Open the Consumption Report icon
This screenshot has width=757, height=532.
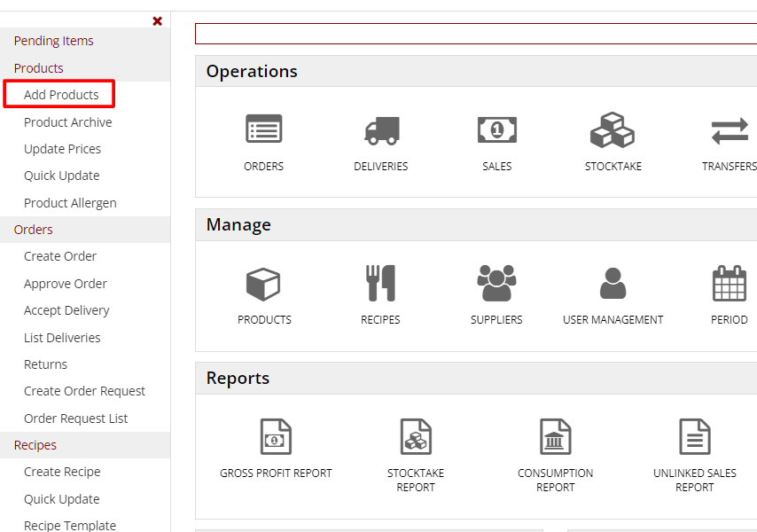click(556, 437)
